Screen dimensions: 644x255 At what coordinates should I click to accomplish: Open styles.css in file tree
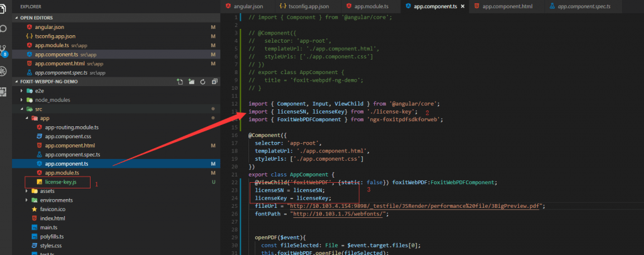[116, 246]
